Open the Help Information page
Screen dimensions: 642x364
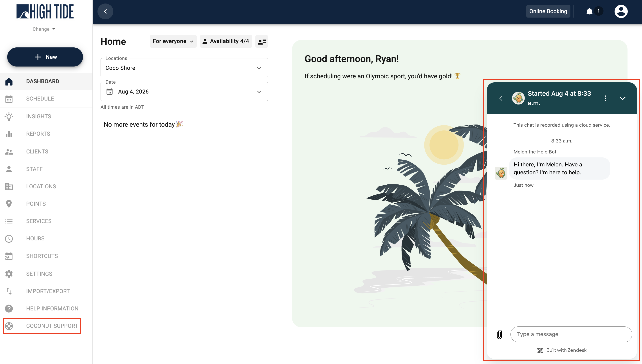tap(46, 308)
